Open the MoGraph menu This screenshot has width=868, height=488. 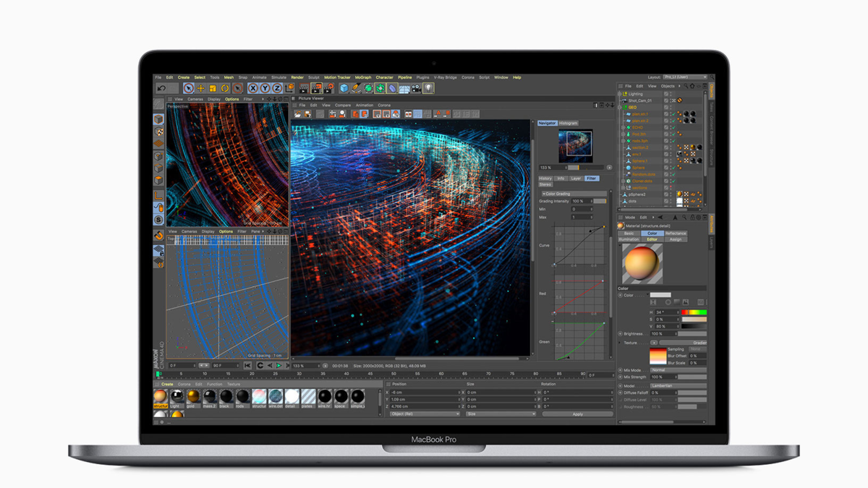pos(363,77)
